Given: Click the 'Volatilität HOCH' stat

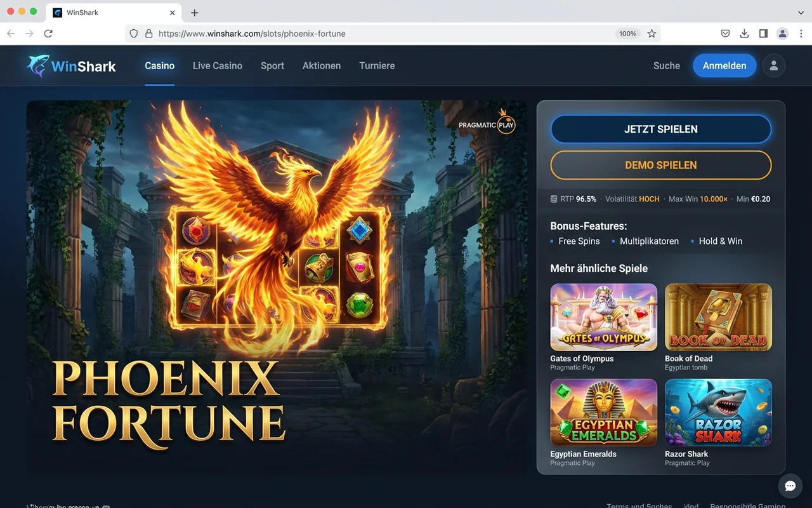Looking at the screenshot, I should coord(632,199).
